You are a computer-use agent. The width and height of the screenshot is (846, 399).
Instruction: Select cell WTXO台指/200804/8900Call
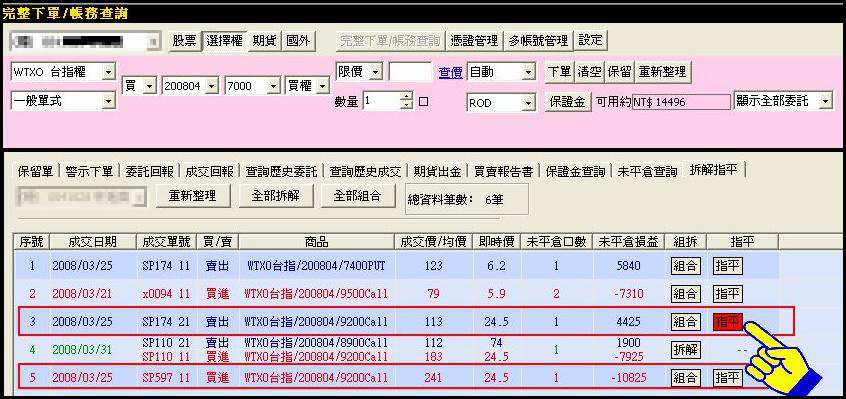(316, 343)
